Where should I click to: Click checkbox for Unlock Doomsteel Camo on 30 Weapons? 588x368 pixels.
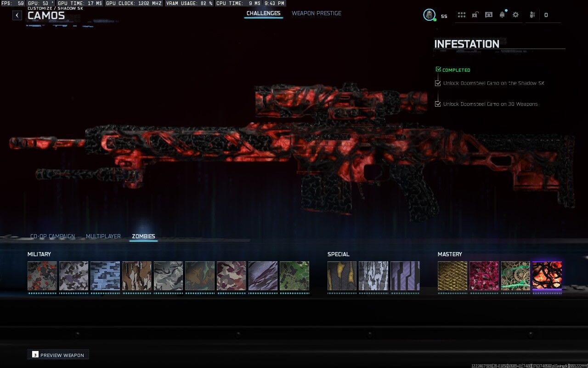(x=437, y=103)
